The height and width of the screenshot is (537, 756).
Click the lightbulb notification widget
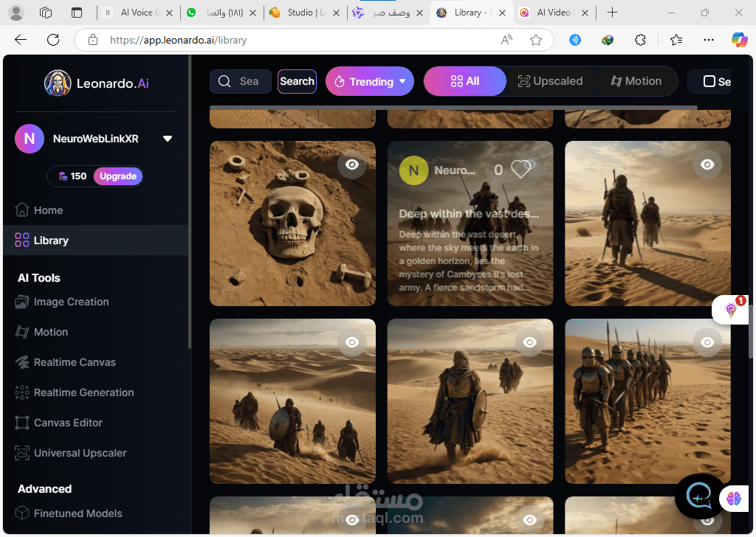731,310
